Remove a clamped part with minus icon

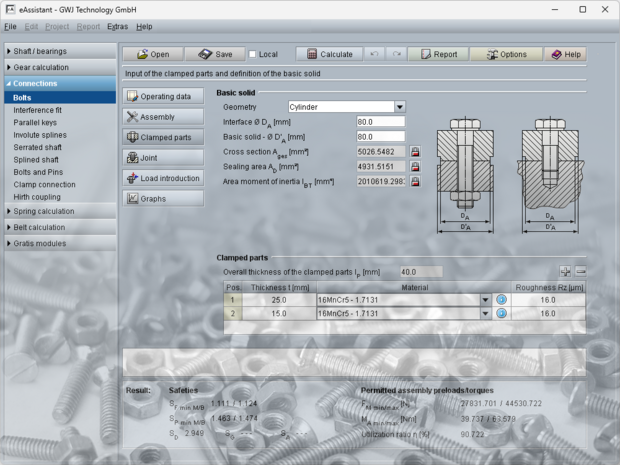(x=580, y=272)
